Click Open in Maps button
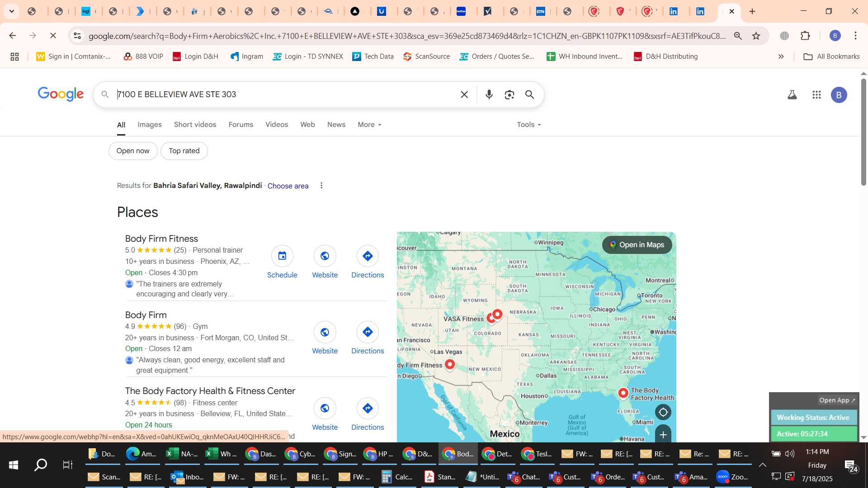The height and width of the screenshot is (488, 868). pyautogui.click(x=637, y=245)
